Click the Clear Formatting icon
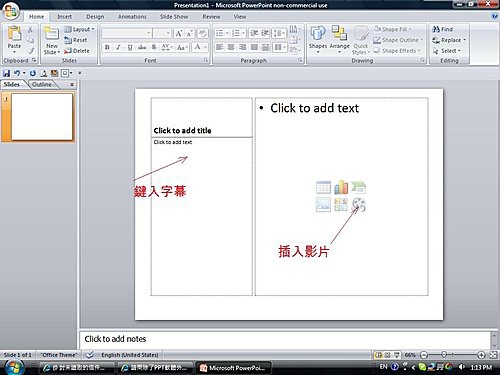This screenshot has height=375, width=500. pos(202,33)
